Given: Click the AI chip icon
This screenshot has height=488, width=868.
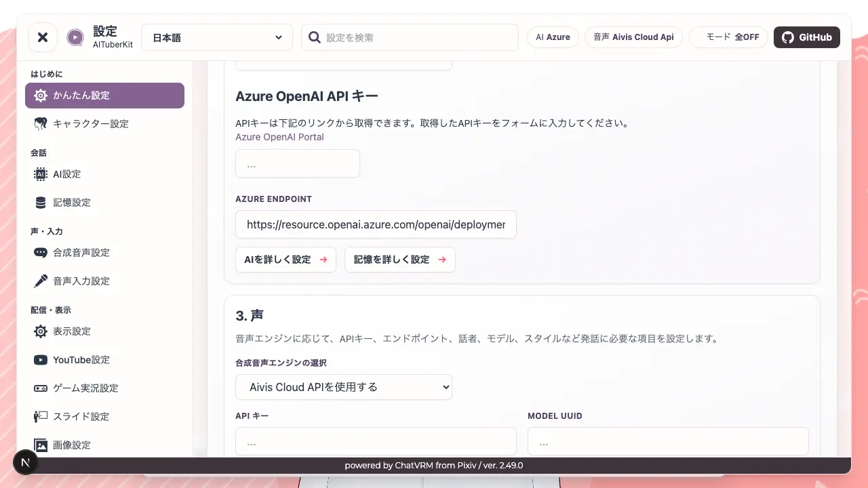Looking at the screenshot, I should click(41, 174).
